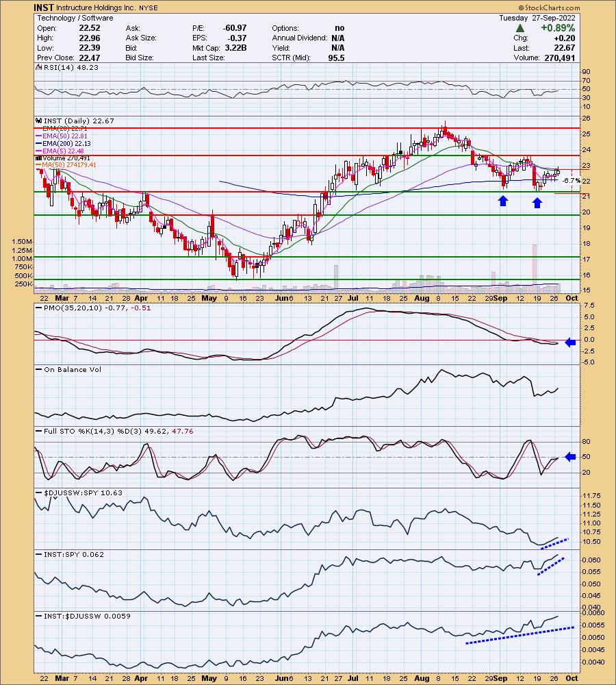Click the Prev Close value 22.47
616x685 pixels.
(x=90, y=58)
